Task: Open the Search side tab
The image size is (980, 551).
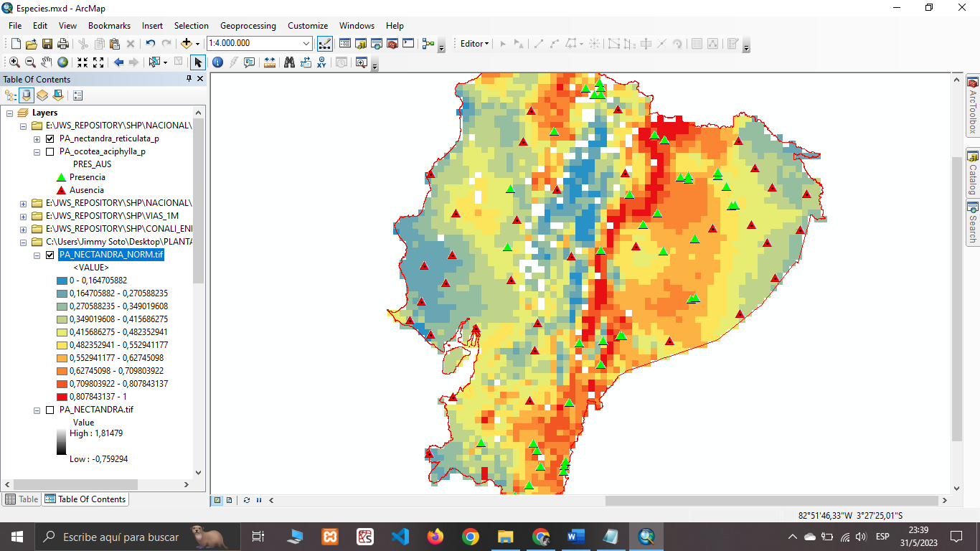Action: (973, 223)
